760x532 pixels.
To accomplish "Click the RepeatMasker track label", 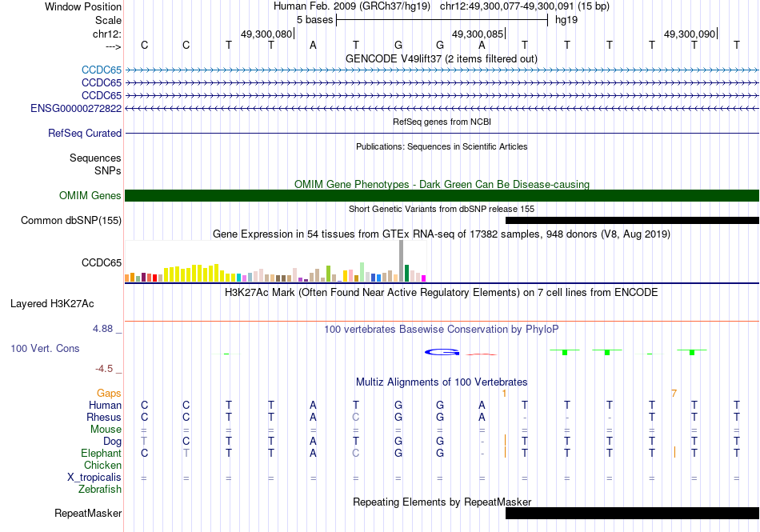I will coord(88,513).
